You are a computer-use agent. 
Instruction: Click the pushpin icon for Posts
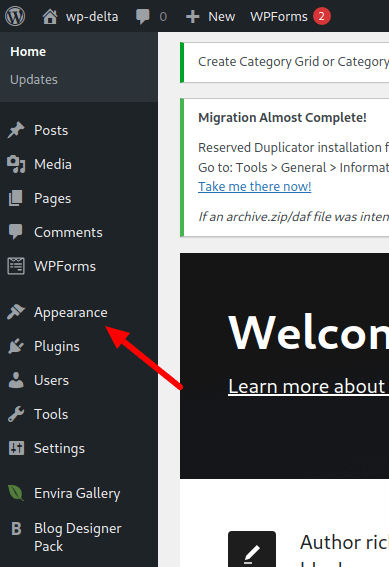(16, 130)
